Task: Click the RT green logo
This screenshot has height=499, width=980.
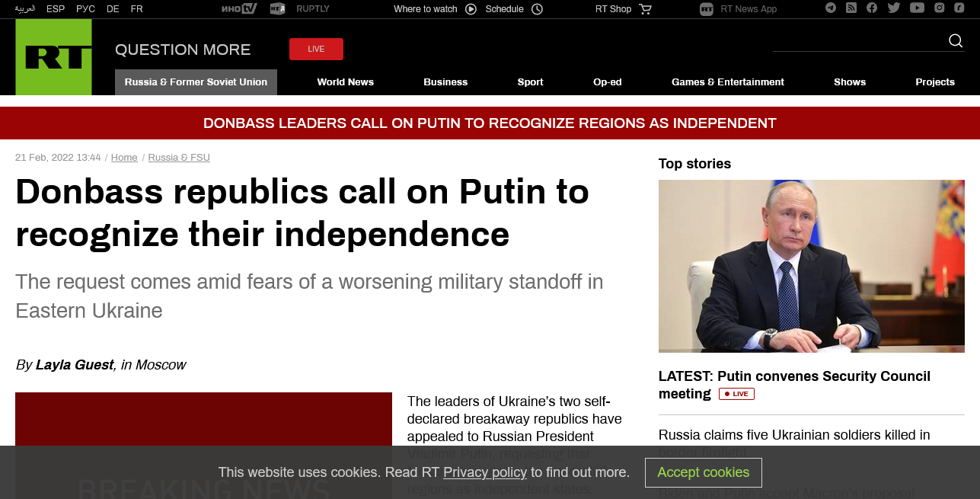Action: pyautogui.click(x=53, y=57)
